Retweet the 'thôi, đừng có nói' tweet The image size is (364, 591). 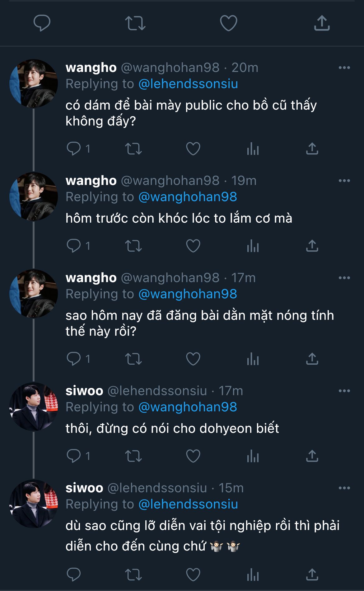133,456
